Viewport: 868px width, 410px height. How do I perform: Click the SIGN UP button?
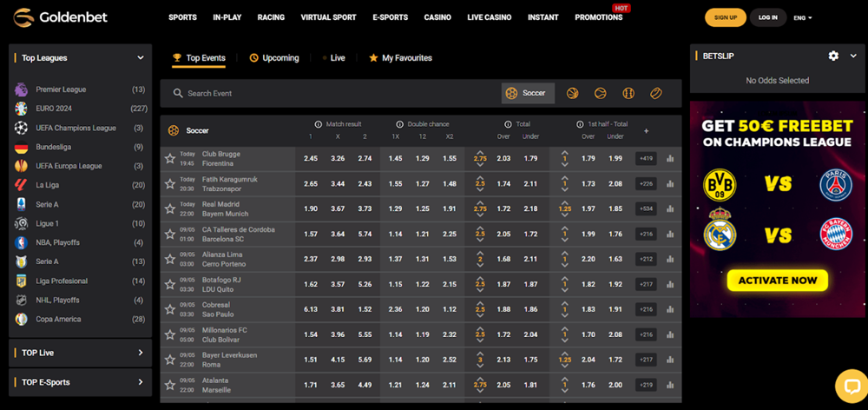point(725,17)
